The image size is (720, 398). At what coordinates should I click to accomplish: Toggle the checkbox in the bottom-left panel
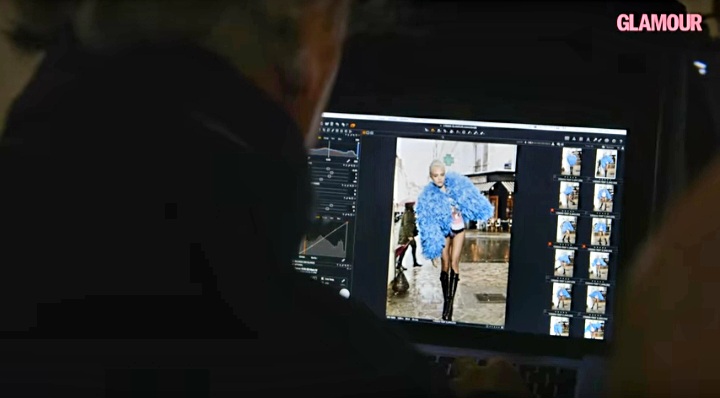pos(322,278)
